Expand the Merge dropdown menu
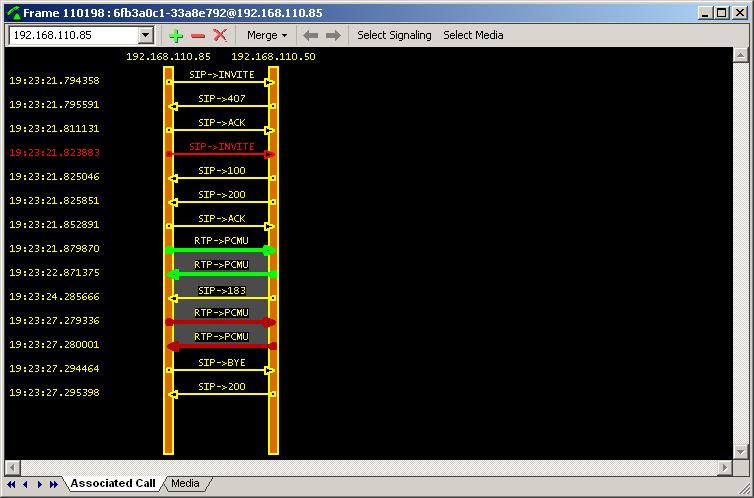This screenshot has width=754, height=498. 267,35
